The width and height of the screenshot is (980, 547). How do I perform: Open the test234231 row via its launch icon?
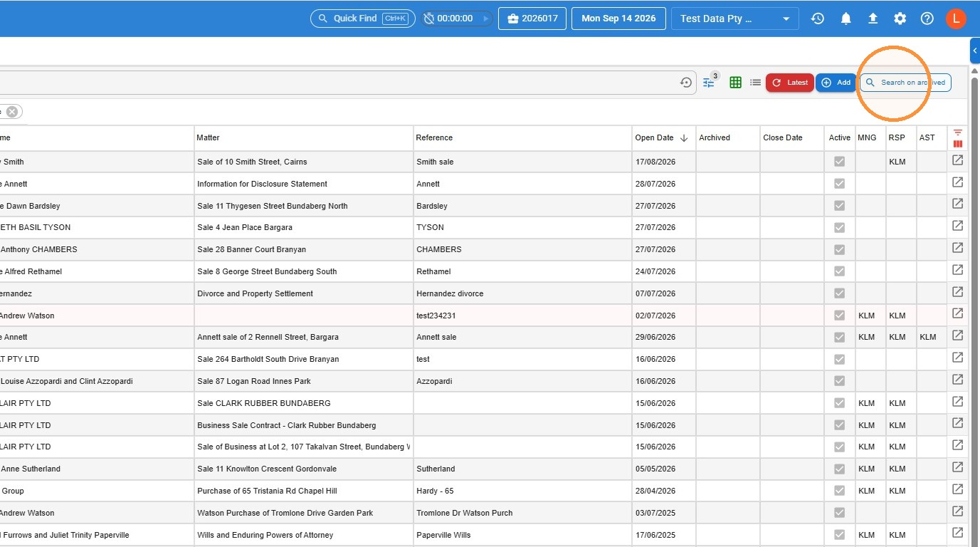pos(958,313)
